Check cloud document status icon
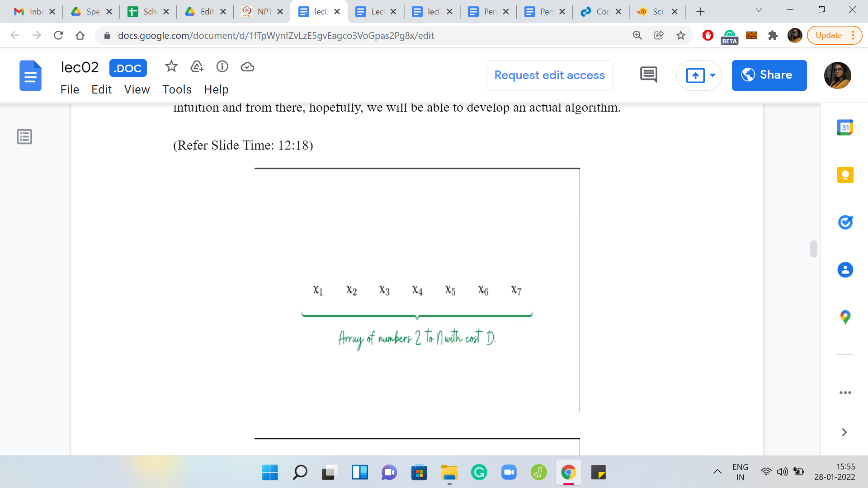This screenshot has width=868, height=488. tap(247, 67)
